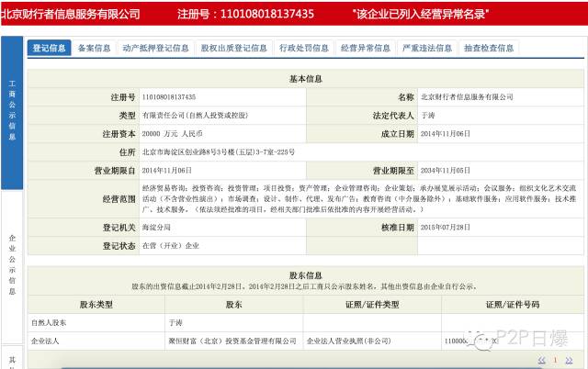
Task: Click page number 1 in pagination
Action: coord(555,361)
